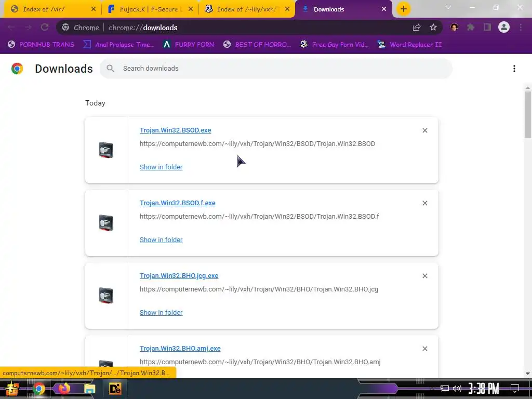The height and width of the screenshot is (399, 532).
Task: Click the Chrome logo beside Downloads heading
Action: [x=17, y=69]
